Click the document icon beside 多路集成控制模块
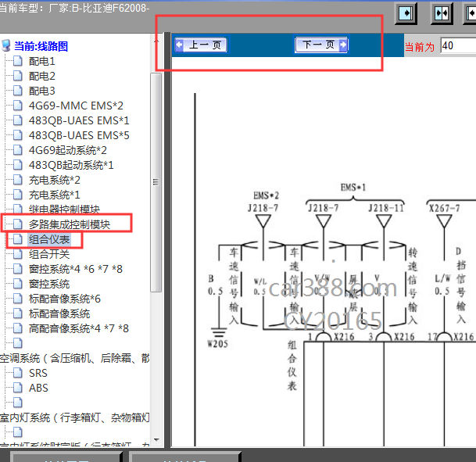 coord(18,224)
